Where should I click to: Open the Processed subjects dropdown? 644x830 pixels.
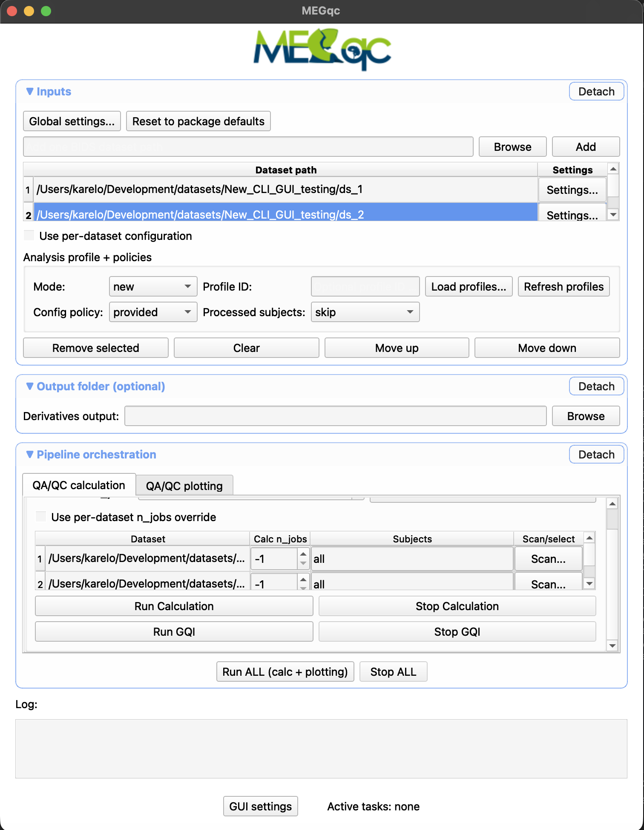[365, 312]
